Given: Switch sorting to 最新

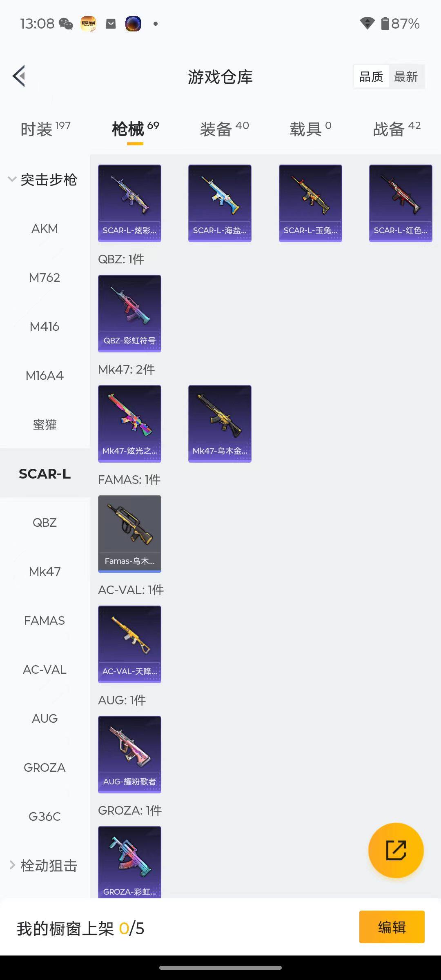Looking at the screenshot, I should point(406,76).
